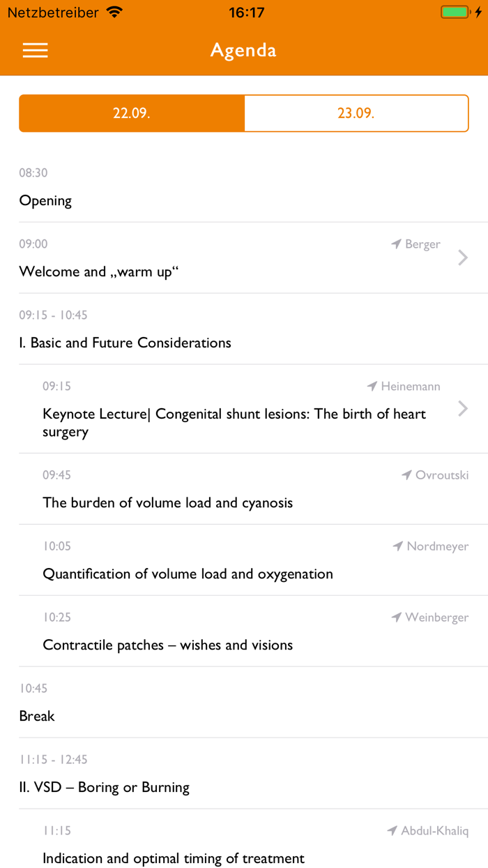This screenshot has height=868, width=488.
Task: Tap location arrow icon beside Ovroutski
Action: 407,475
